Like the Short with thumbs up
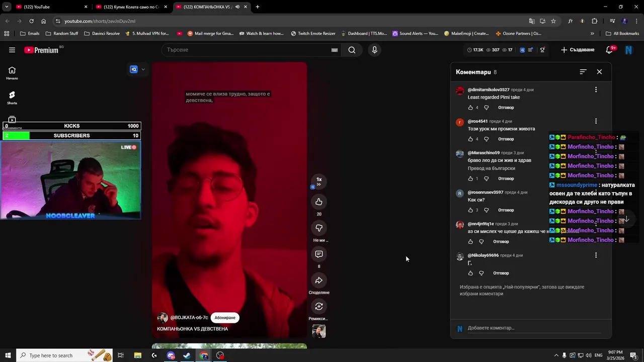Image resolution: width=644 pixels, height=362 pixels. (x=319, y=202)
